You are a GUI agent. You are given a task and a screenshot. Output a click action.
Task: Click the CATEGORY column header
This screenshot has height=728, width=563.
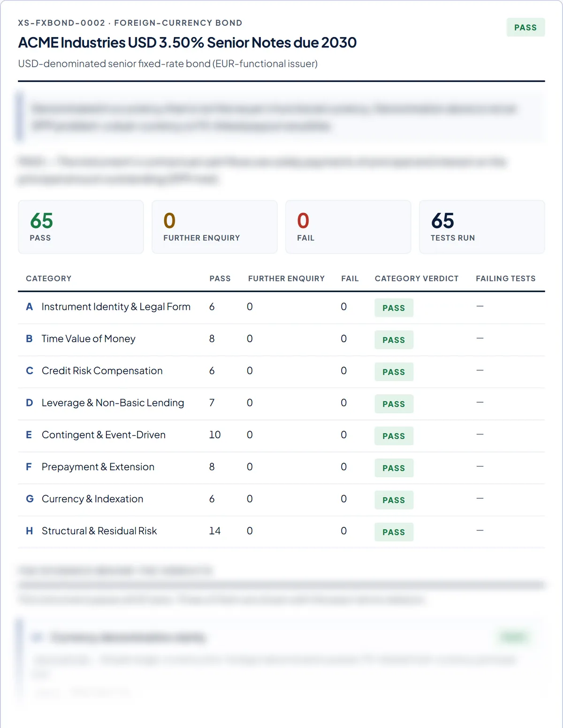(x=49, y=278)
